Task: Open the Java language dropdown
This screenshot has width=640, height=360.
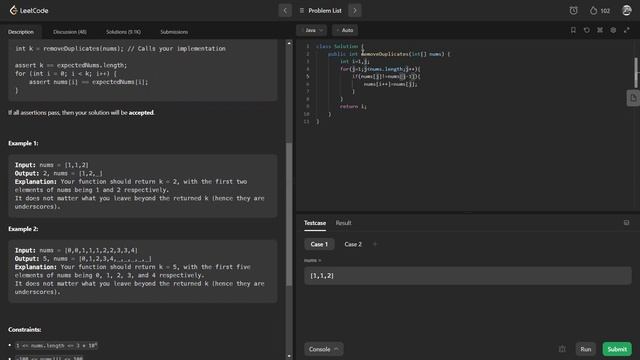Action: pyautogui.click(x=312, y=30)
